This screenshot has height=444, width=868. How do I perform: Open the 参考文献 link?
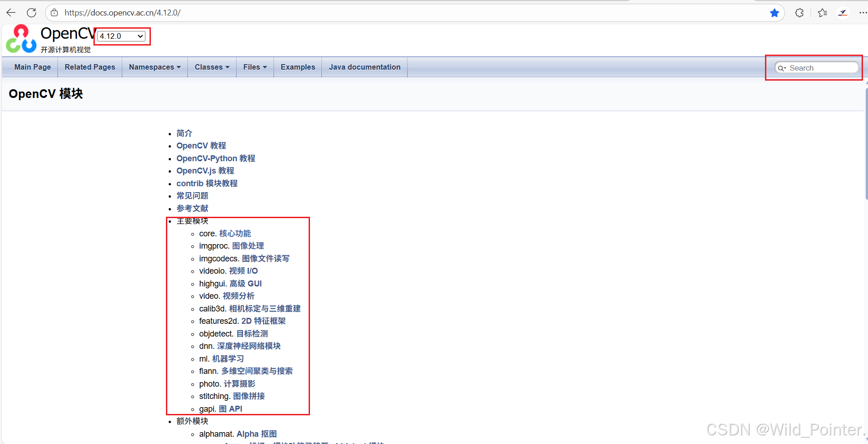pos(192,209)
